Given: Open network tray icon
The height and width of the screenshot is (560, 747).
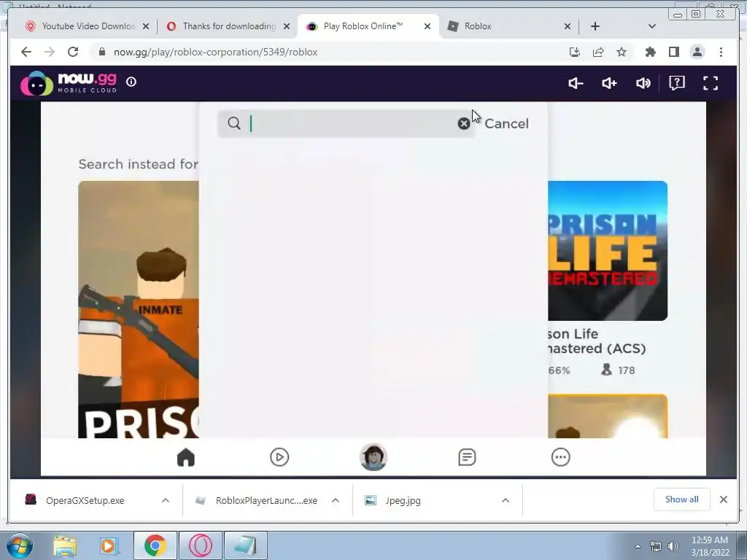Looking at the screenshot, I should [x=656, y=546].
